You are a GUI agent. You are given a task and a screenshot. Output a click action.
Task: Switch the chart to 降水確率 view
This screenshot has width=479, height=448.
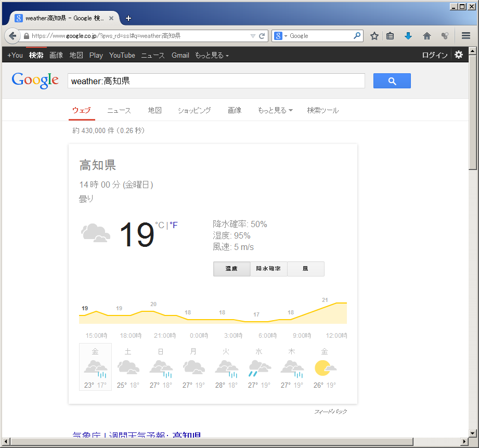tap(268, 269)
